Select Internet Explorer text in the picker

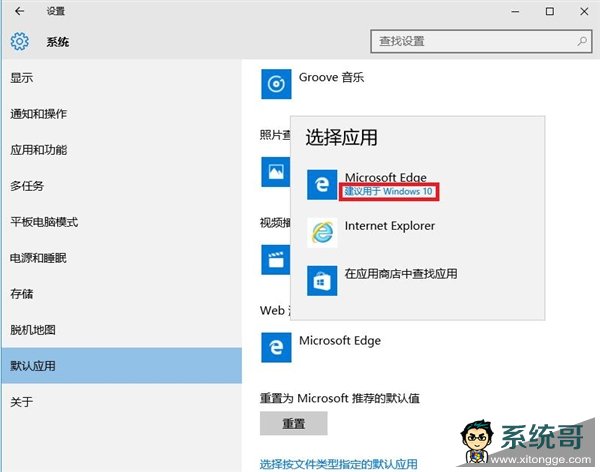[390, 226]
